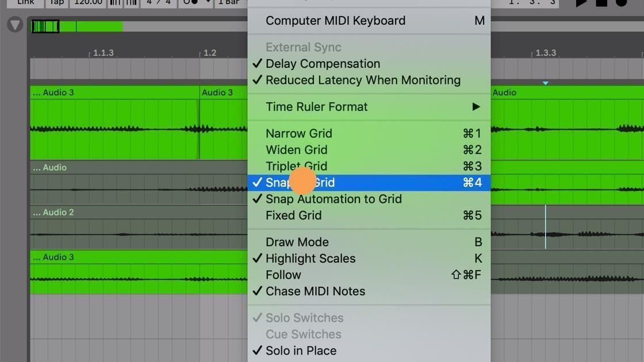Viewport: 644px width, 362px height.
Task: Collapse overview with the disclosure triangle
Action: pos(14,25)
